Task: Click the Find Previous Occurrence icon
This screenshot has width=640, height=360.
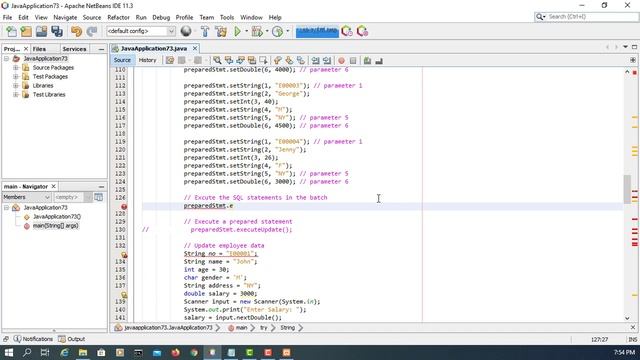Action: click(229, 60)
